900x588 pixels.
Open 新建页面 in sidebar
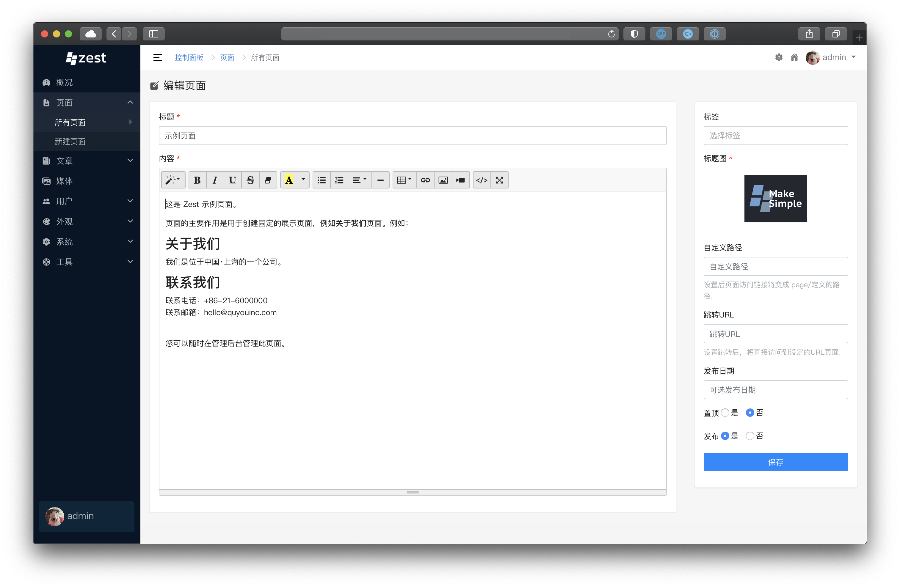click(70, 141)
